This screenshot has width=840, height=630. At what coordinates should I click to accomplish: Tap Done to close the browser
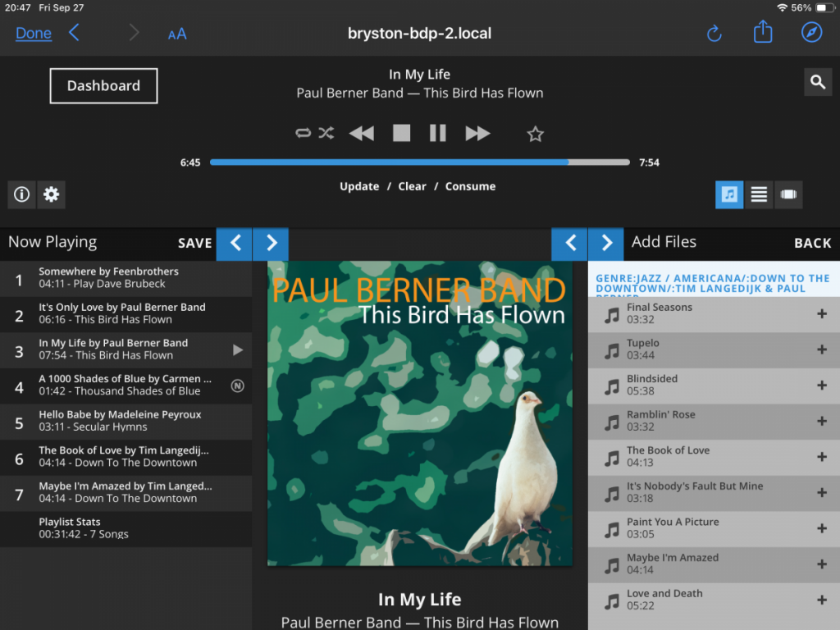click(33, 33)
